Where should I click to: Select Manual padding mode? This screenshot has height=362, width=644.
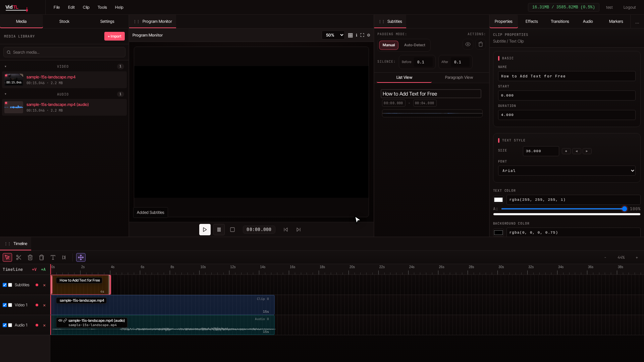pyautogui.click(x=389, y=45)
